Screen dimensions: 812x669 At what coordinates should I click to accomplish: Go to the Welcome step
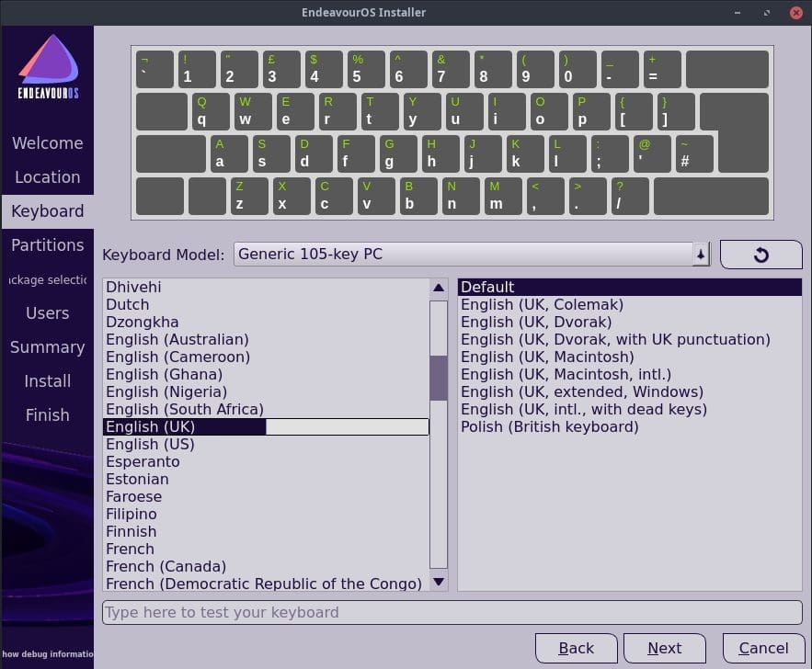48,143
